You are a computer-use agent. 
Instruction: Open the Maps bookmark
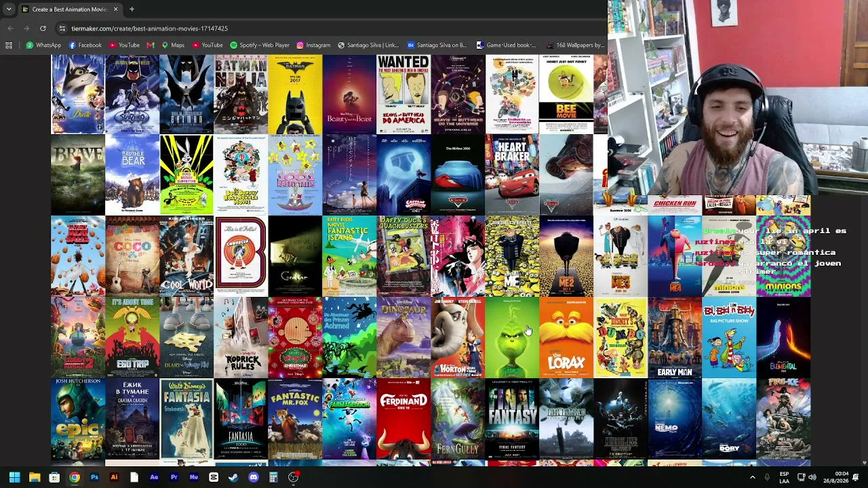(172, 45)
